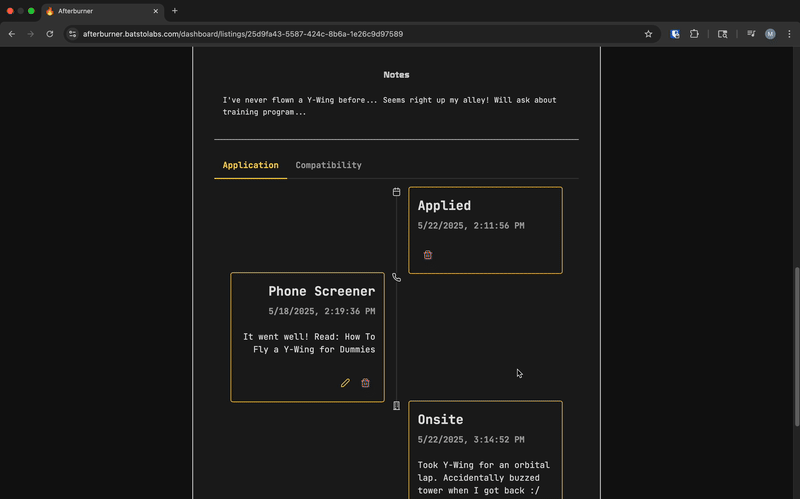800x499 pixels.
Task: Open a new browser tab
Action: click(174, 11)
